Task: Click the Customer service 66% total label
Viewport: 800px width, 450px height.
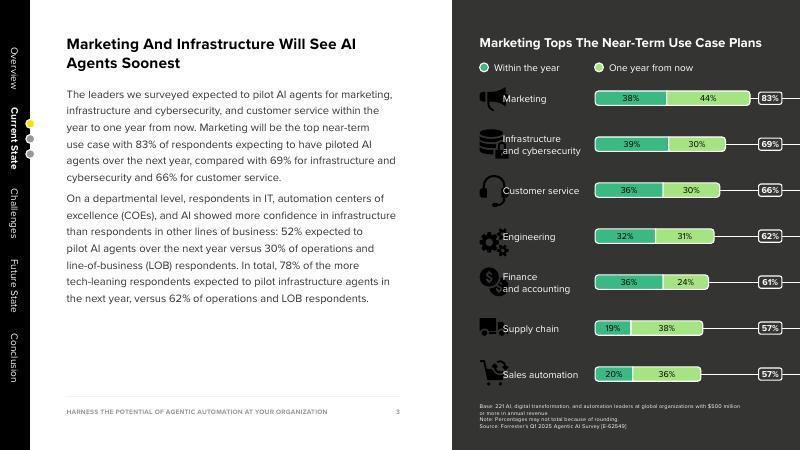Action: [x=769, y=190]
